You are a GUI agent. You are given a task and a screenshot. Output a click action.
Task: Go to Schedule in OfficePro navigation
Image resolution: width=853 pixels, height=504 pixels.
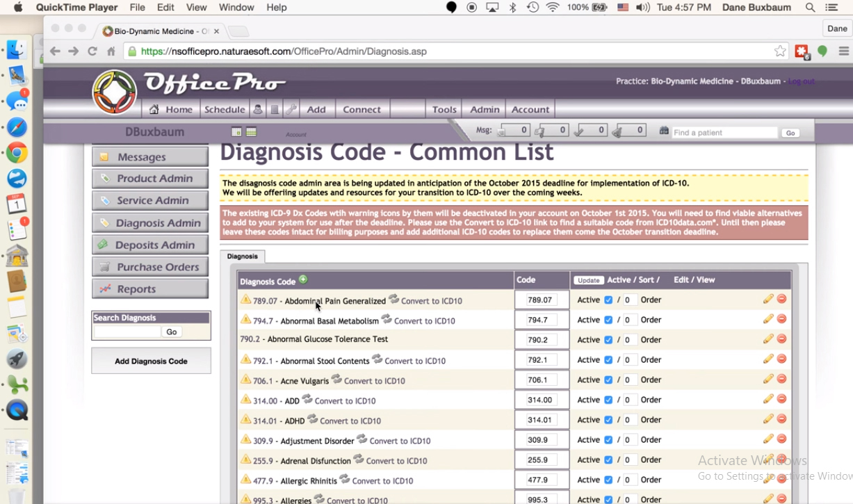225,109
